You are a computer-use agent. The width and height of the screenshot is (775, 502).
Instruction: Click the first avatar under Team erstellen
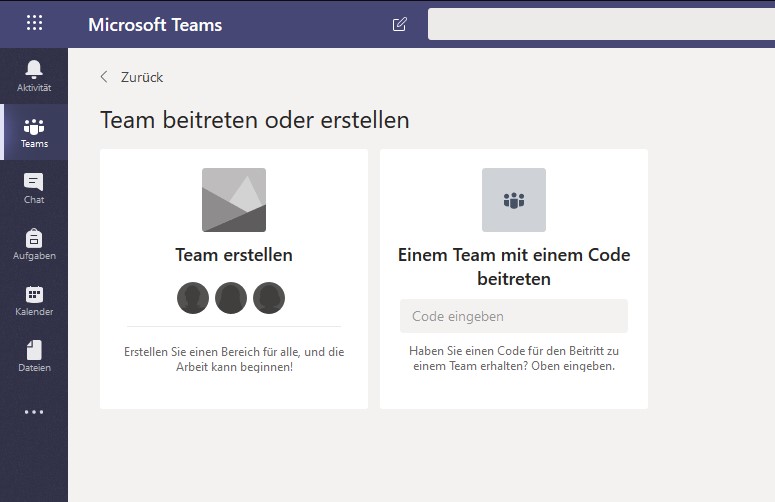pyautogui.click(x=193, y=297)
